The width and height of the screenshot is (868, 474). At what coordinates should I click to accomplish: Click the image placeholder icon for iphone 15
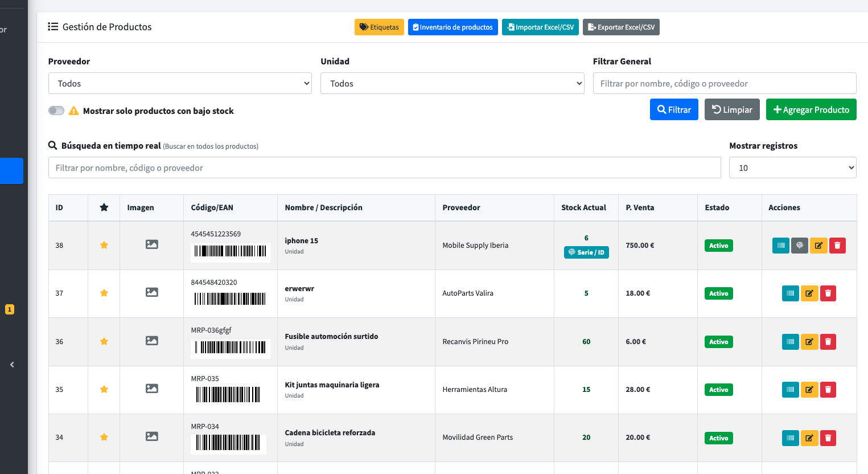click(x=152, y=244)
